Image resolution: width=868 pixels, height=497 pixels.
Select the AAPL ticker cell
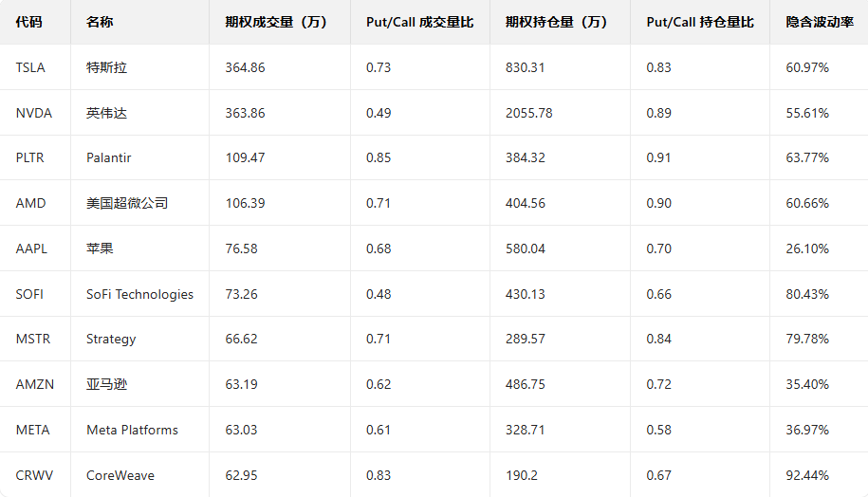tap(31, 248)
